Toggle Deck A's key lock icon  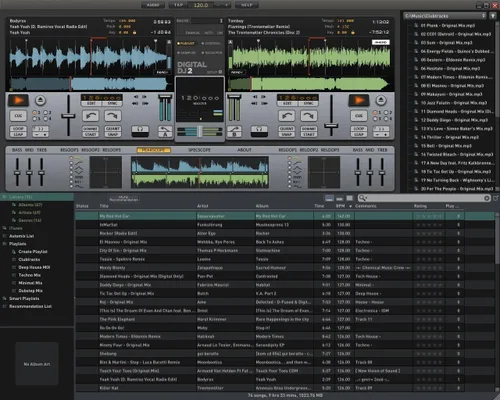coord(135,32)
